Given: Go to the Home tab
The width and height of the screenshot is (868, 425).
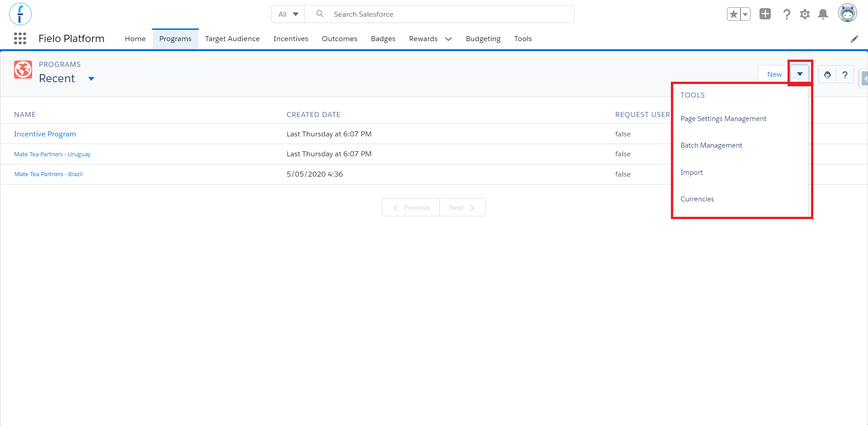Looking at the screenshot, I should 135,39.
